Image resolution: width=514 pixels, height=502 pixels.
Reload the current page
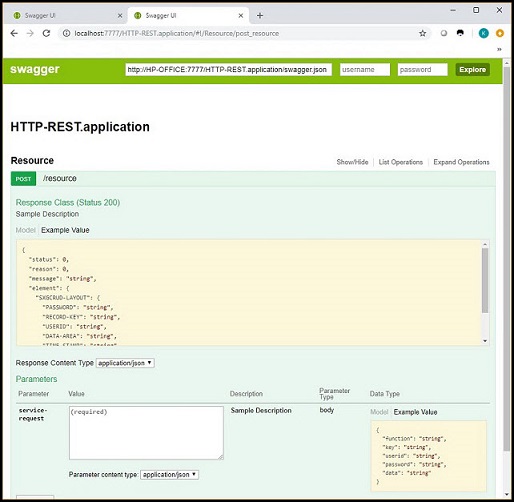click(x=46, y=33)
